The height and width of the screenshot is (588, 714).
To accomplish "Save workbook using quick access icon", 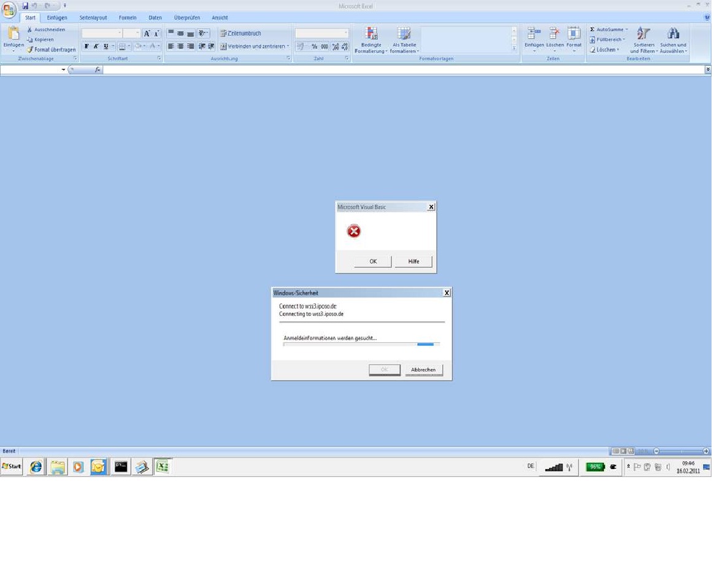I will (25, 6).
